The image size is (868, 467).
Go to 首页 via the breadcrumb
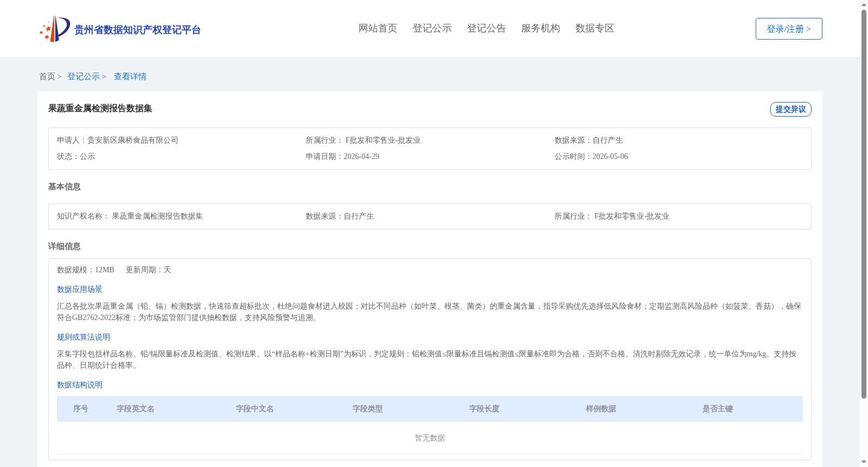47,76
